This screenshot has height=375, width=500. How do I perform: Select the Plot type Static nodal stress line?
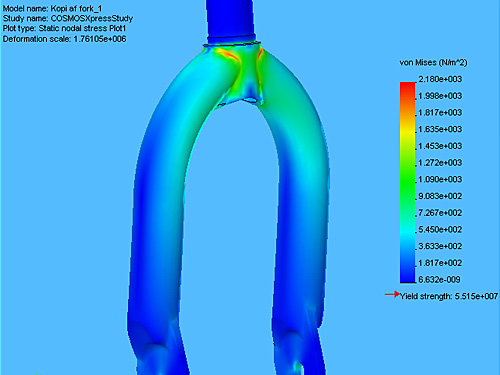(x=64, y=29)
